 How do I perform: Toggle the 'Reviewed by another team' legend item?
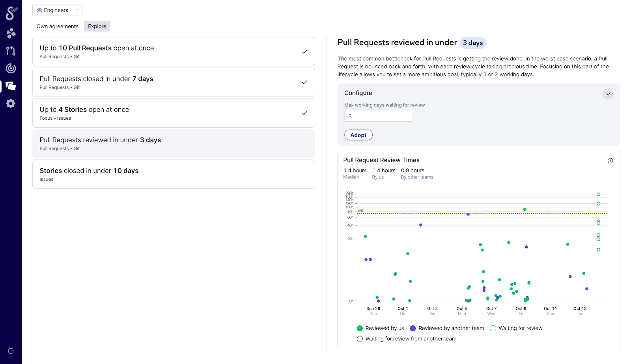coord(447,328)
